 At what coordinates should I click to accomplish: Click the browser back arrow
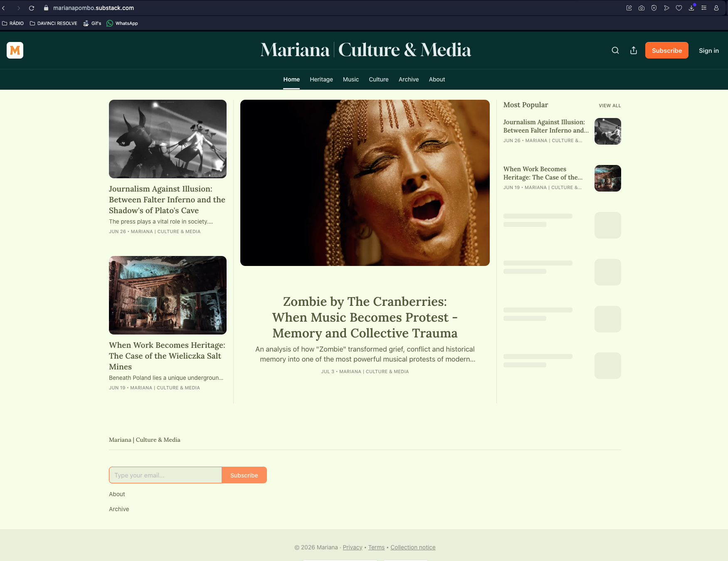tap(4, 8)
